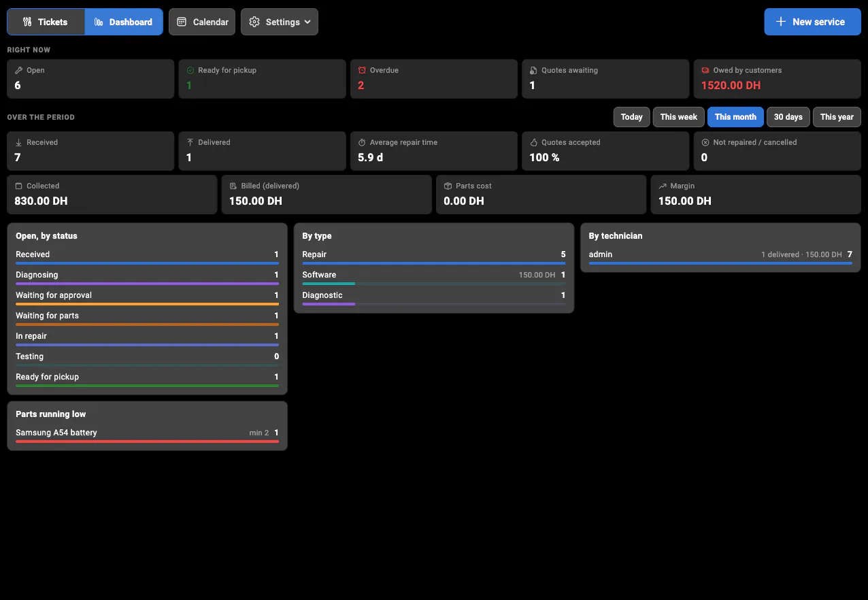Click the Delivered upload arrow icon
This screenshot has height=600, width=868.
(x=190, y=142)
